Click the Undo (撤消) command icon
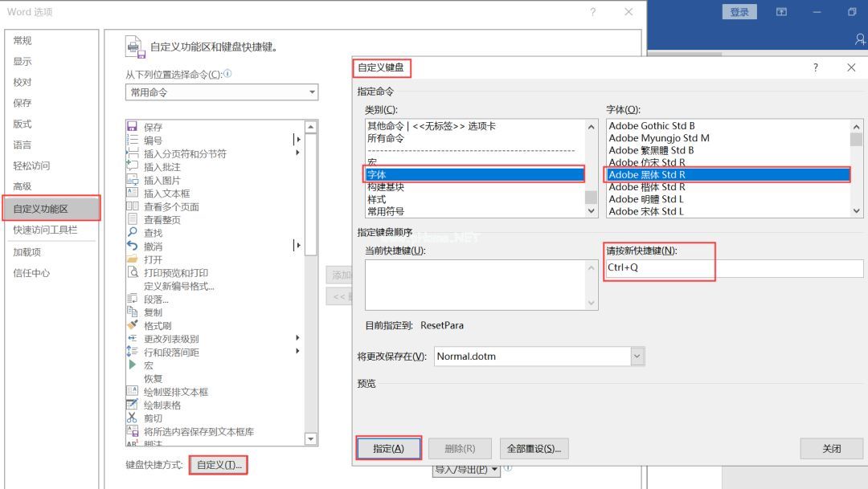Viewport: 868px width, 489px height. click(x=133, y=246)
